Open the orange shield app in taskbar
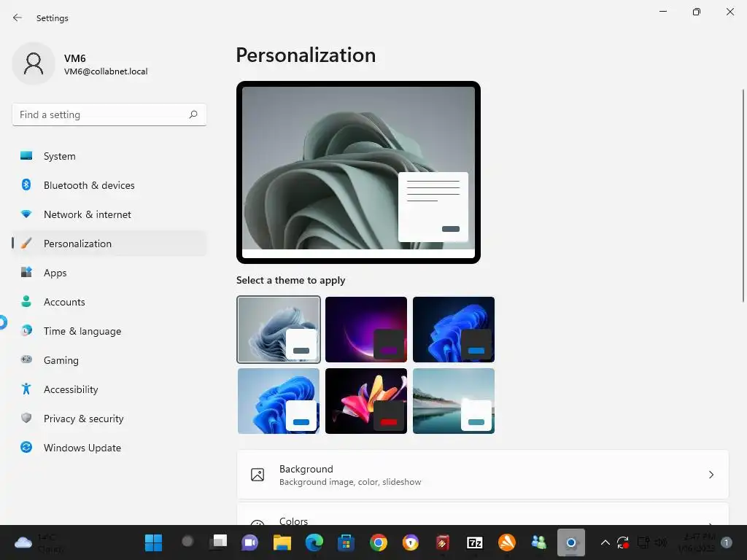The height and width of the screenshot is (560, 747). (x=410, y=542)
